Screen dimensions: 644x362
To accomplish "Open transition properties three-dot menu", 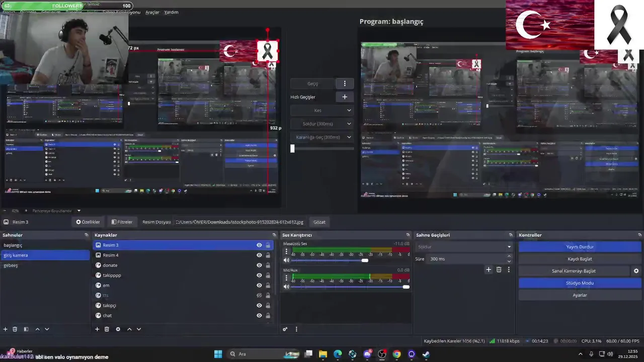I will pyautogui.click(x=509, y=269).
